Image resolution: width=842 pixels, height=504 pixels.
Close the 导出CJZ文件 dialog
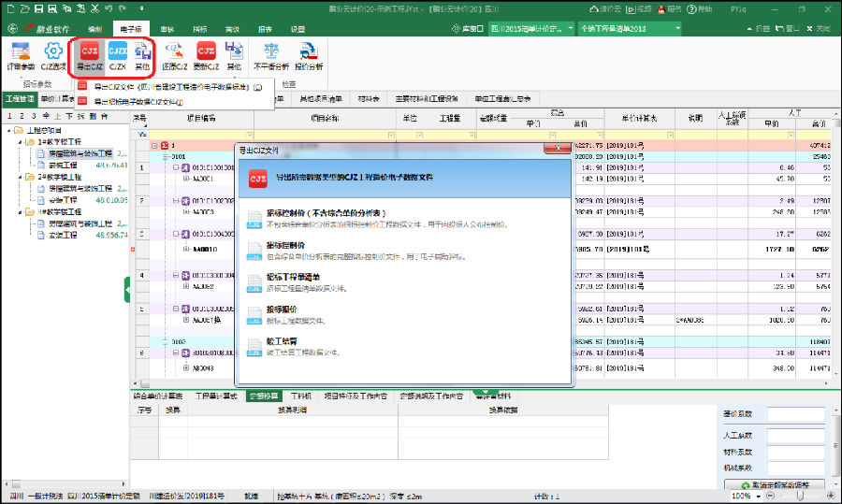pyautogui.click(x=558, y=147)
